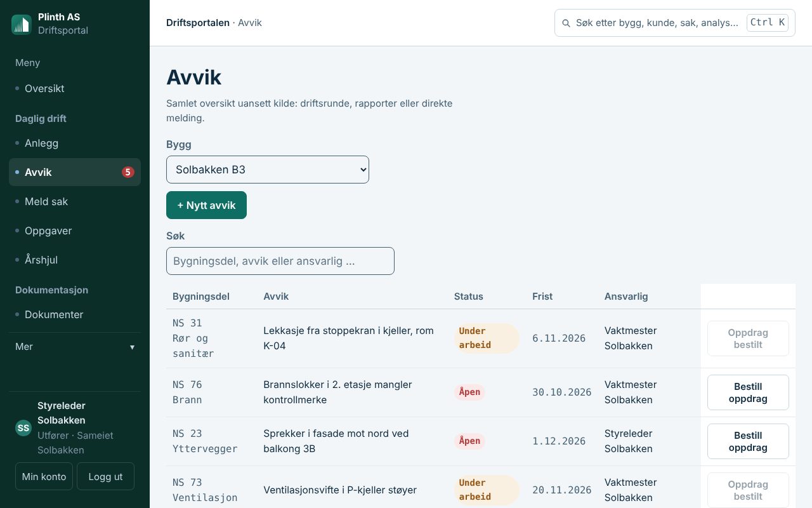Open Min konto
The width and height of the screenshot is (812, 508).
pos(44,476)
